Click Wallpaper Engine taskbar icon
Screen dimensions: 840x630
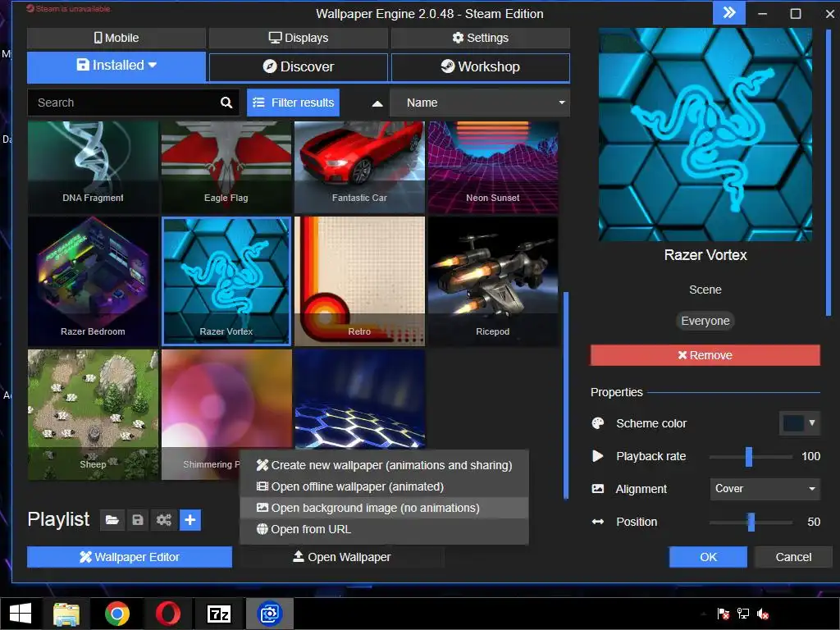[269, 614]
